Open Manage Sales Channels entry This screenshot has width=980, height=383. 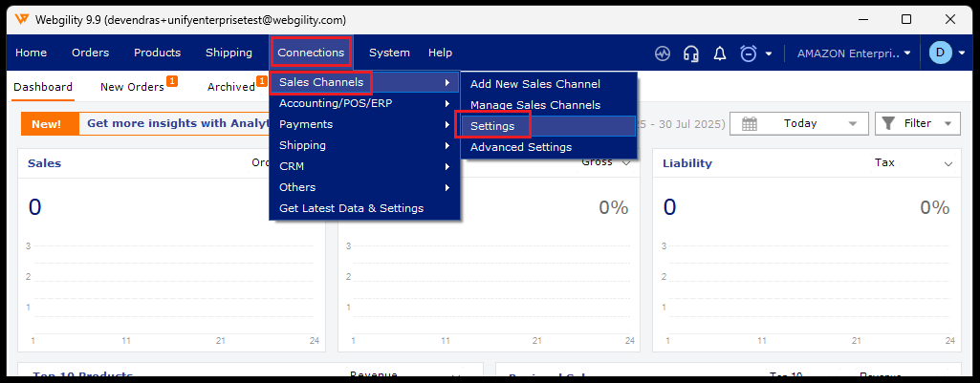535,105
